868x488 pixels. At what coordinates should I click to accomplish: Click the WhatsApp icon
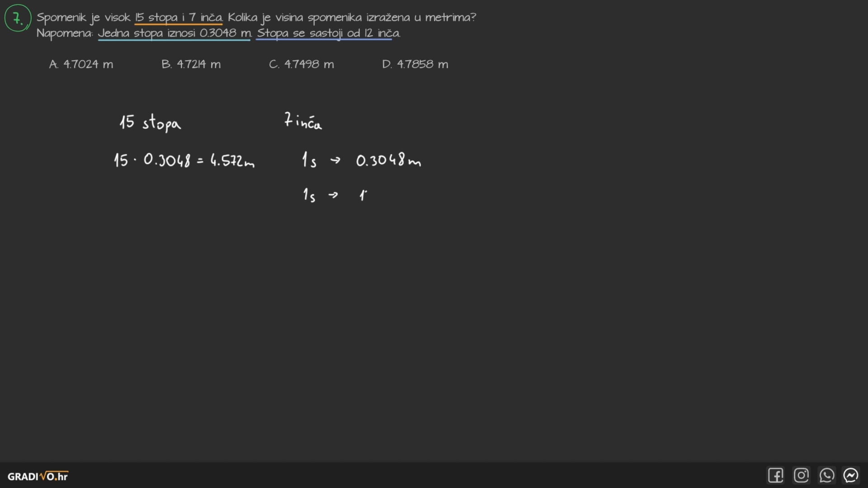826,475
